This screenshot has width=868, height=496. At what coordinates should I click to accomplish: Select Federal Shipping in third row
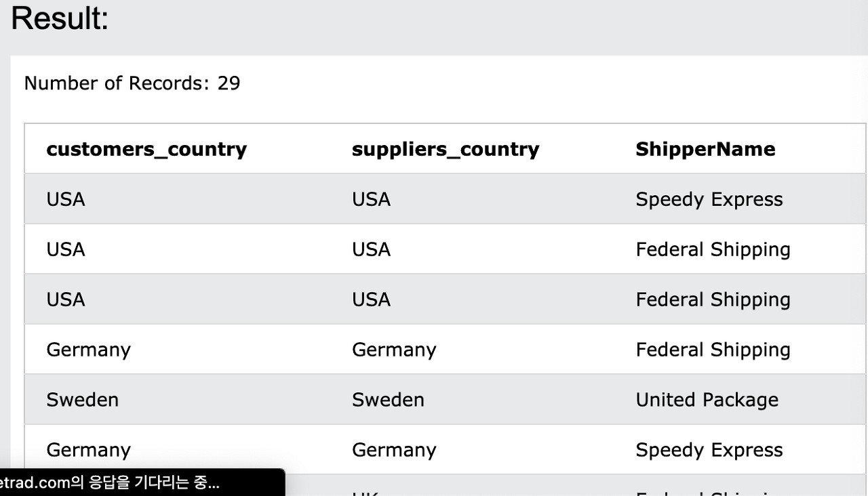pos(713,299)
